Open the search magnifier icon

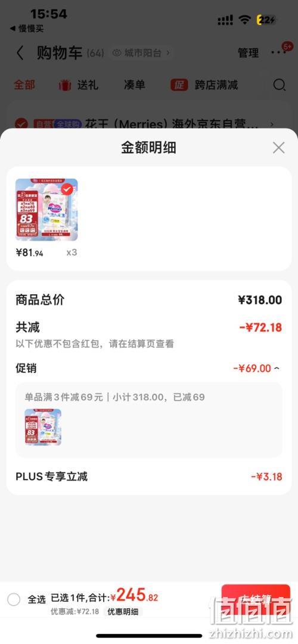click(279, 85)
